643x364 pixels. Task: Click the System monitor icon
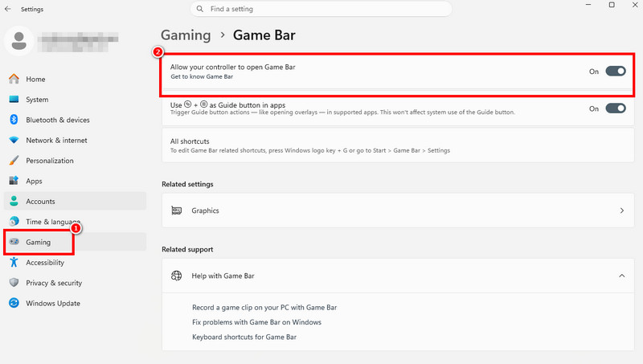point(14,99)
